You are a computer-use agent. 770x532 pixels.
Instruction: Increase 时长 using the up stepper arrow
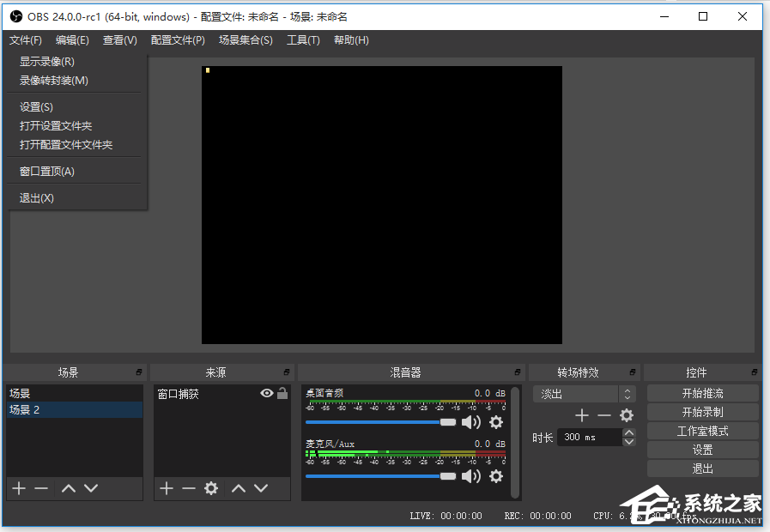[629, 432]
